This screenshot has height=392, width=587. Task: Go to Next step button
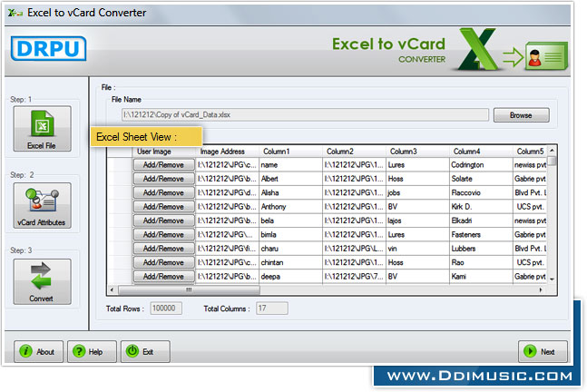[x=543, y=351]
